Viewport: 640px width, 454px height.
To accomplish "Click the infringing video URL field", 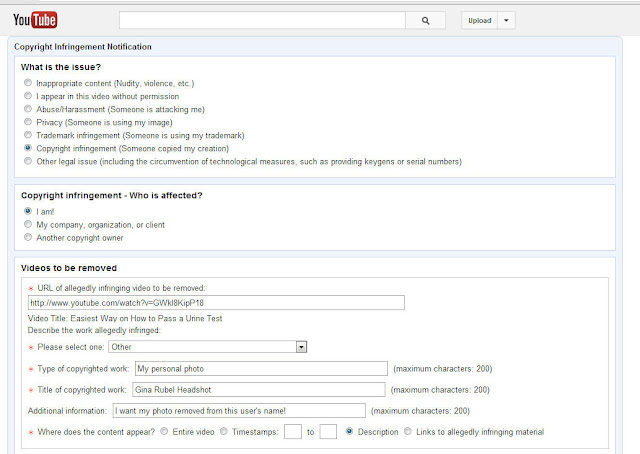I will click(x=216, y=303).
